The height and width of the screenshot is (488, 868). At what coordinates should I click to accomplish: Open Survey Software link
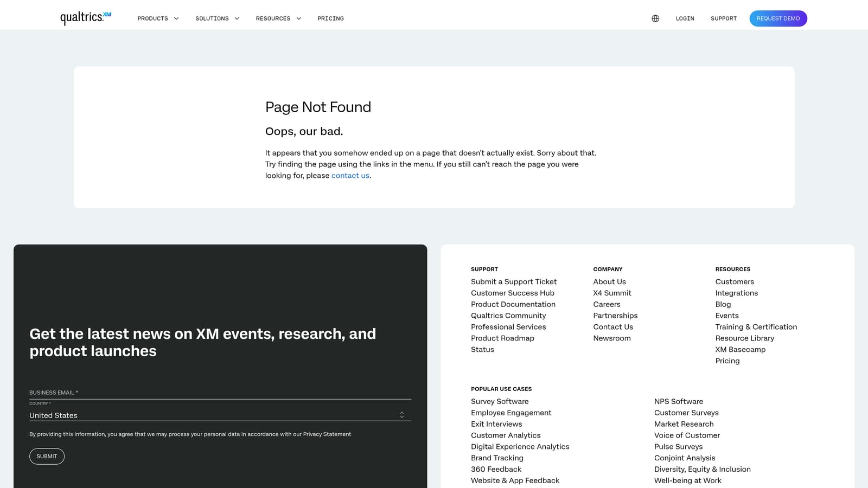click(500, 402)
